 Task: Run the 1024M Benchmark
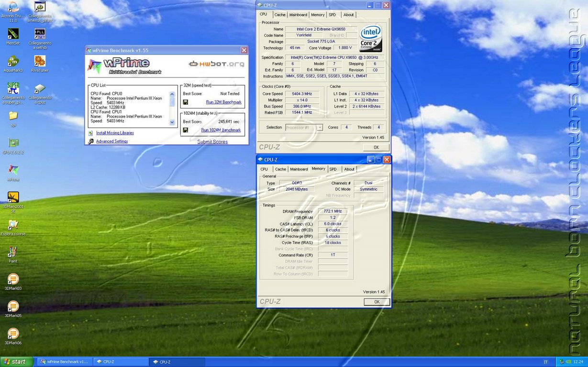pyautogui.click(x=221, y=130)
